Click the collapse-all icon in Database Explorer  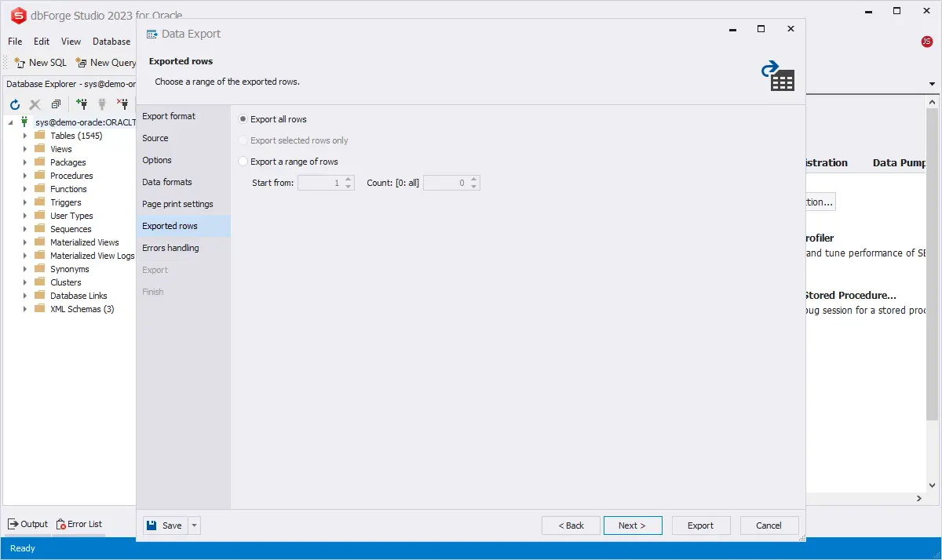pyautogui.click(x=56, y=104)
